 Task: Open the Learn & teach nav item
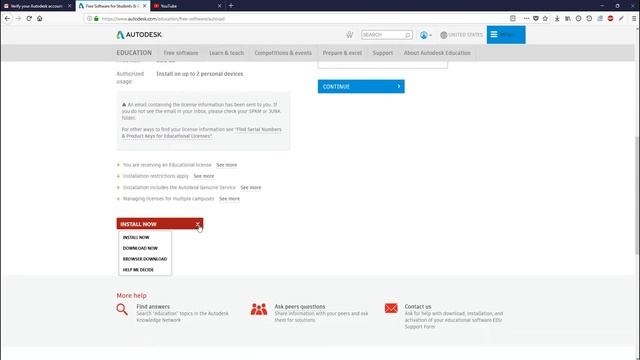(x=227, y=53)
